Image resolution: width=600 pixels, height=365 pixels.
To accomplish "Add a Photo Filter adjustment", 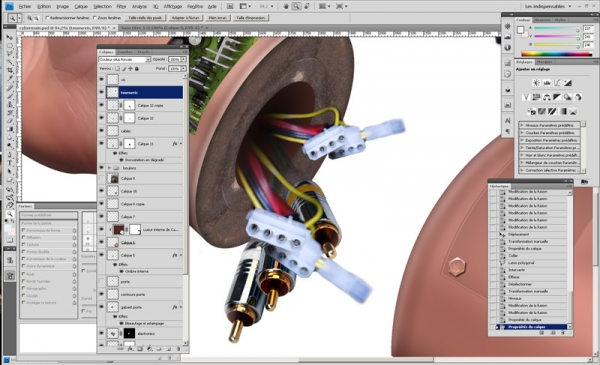I will pyautogui.click(x=567, y=97).
